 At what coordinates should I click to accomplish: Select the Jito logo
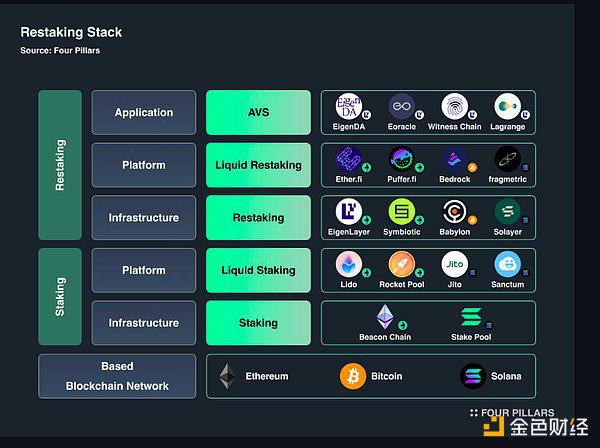pos(455,264)
